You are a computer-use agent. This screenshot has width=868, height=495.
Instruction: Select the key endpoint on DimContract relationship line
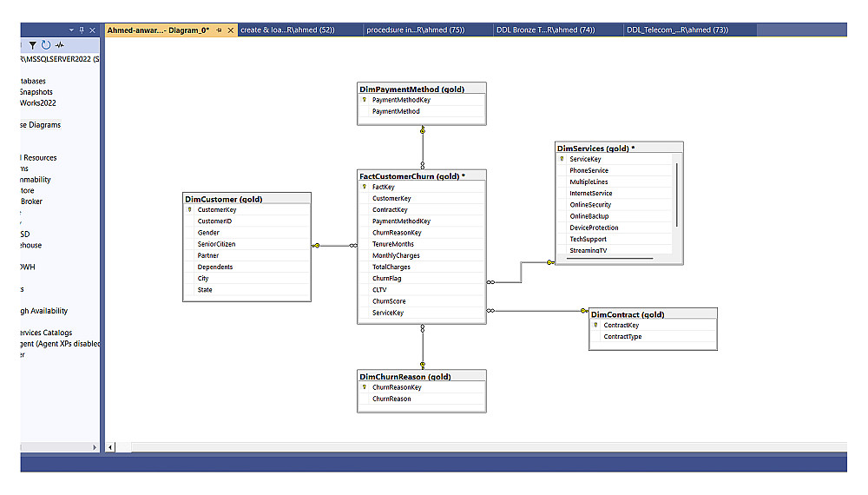(x=584, y=311)
